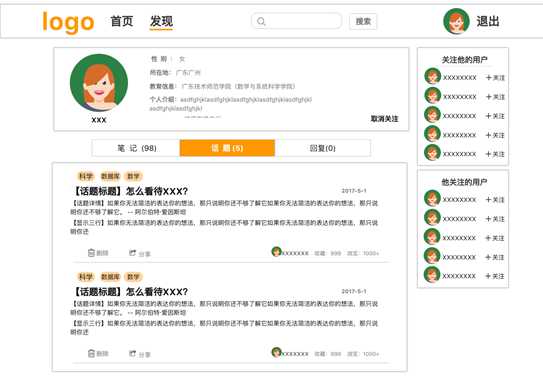This screenshot has width=543, height=376.
Task: Click the 他关注的用户 panel heading
Action: click(464, 182)
